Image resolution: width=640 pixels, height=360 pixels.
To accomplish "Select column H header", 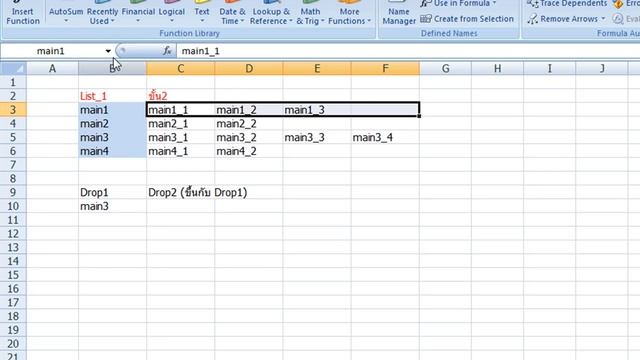I will [497, 68].
